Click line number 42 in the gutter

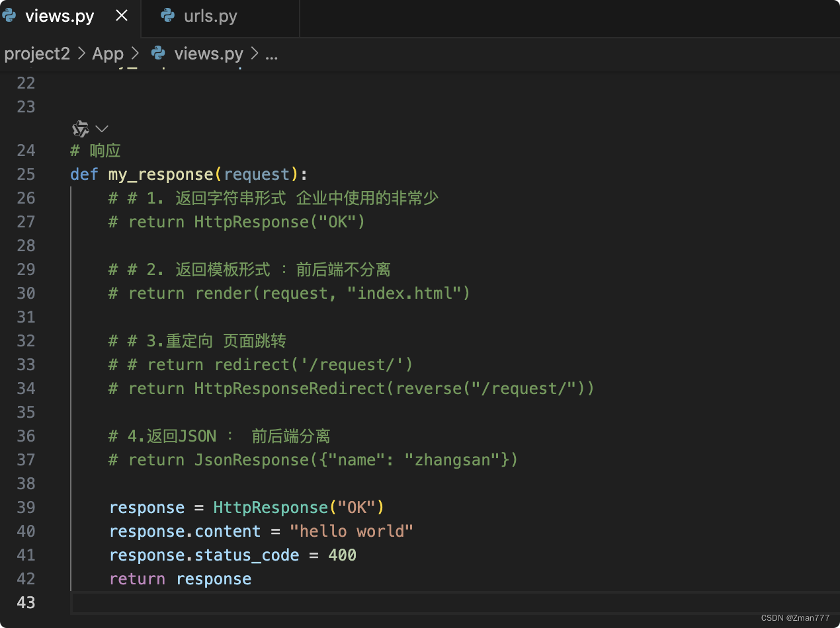[x=26, y=578]
